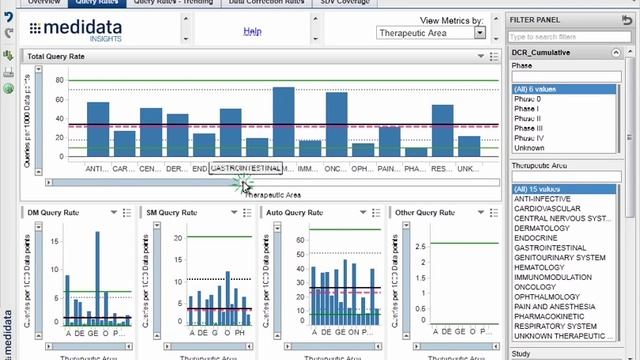Click Total Query Rate vertical zoom slider
The width and height of the screenshot is (640, 360).
point(38,120)
